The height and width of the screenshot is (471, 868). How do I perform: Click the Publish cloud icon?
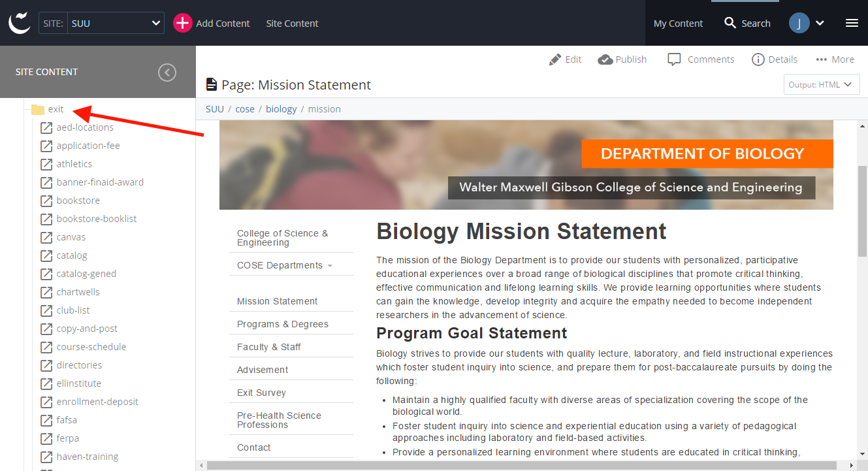pyautogui.click(x=605, y=59)
